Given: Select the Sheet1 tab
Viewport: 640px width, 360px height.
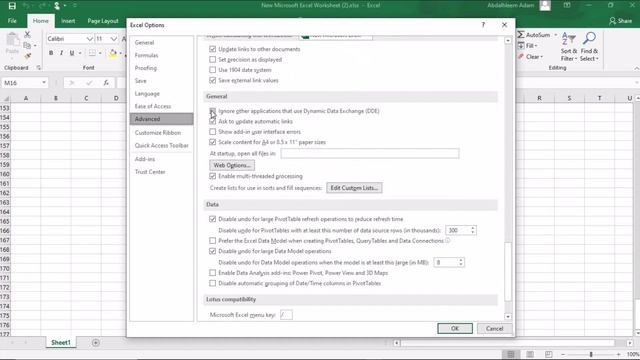Looking at the screenshot, I should click(x=61, y=342).
